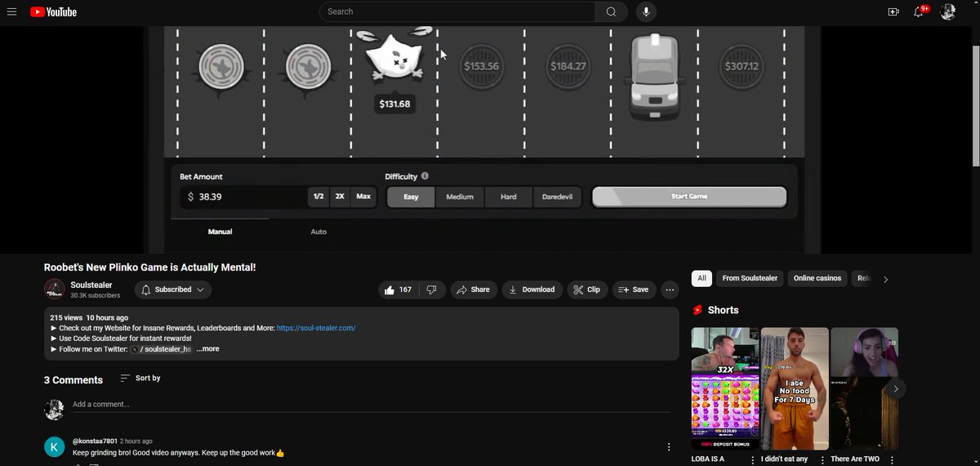Viewport: 980px width, 466px height.
Task: Open the account avatar menu
Action: pos(948,11)
